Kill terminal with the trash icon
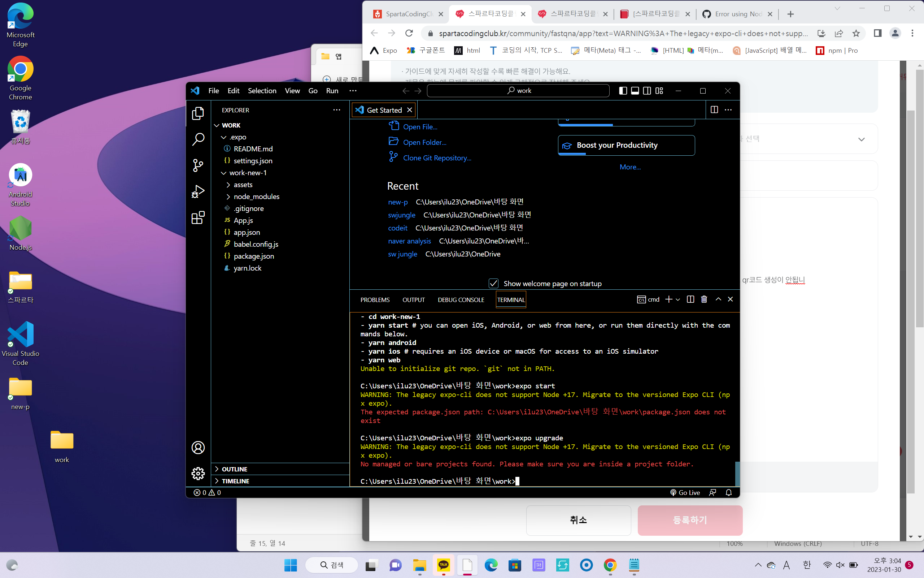 tap(704, 299)
